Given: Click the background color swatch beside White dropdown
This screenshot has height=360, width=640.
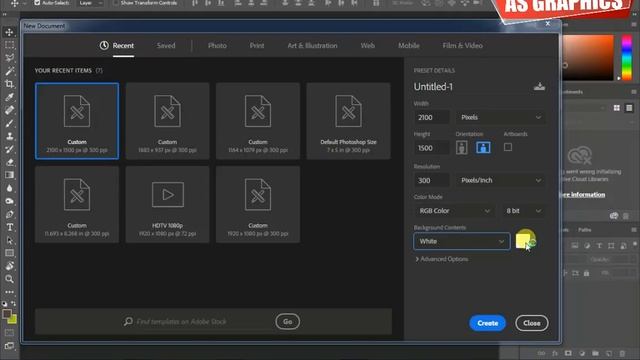Looking at the screenshot, I should click(523, 240).
